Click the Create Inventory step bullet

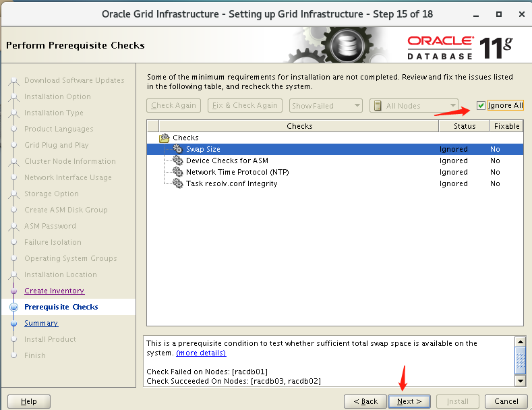coord(14,291)
